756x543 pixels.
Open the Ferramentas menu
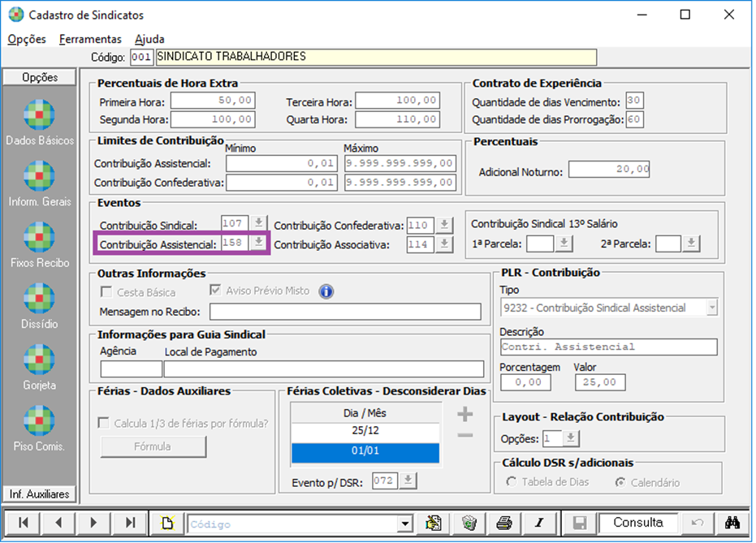click(x=90, y=39)
